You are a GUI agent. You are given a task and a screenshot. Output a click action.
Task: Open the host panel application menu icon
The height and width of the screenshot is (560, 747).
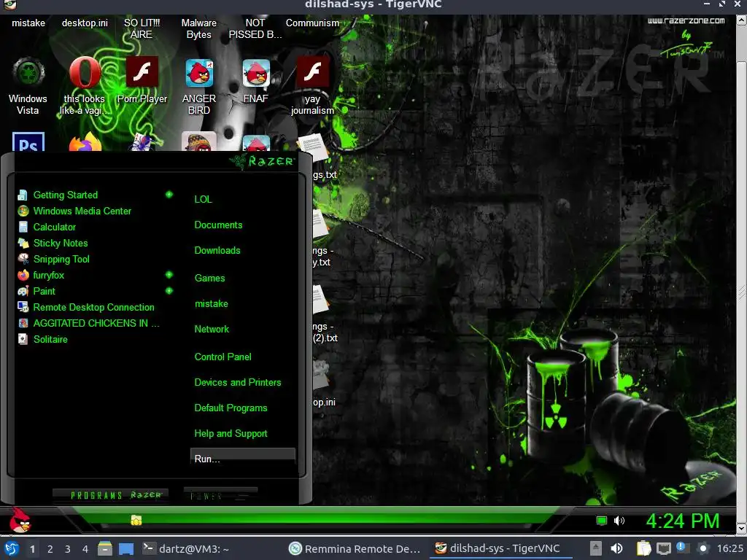point(12,548)
